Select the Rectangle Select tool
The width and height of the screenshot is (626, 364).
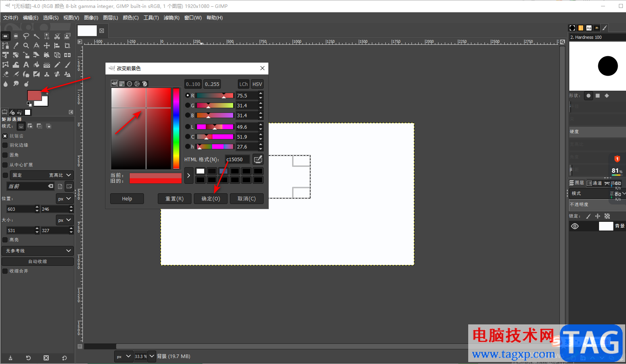pos(6,36)
